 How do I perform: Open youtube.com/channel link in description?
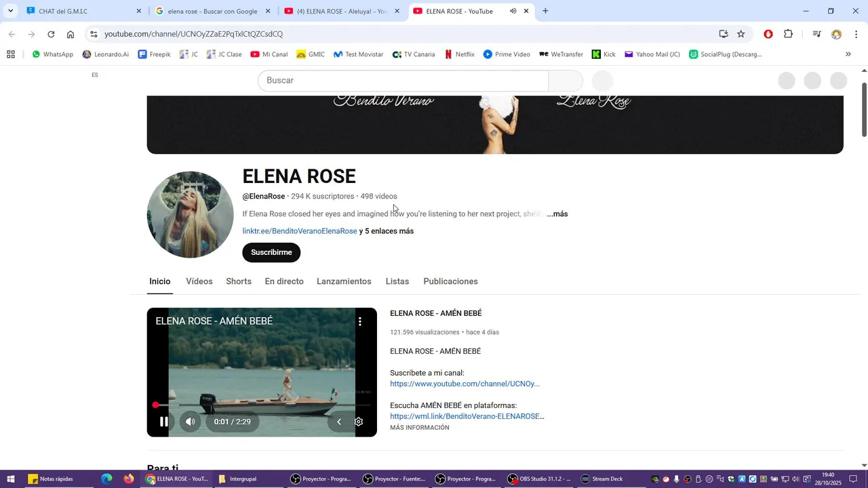[465, 384]
